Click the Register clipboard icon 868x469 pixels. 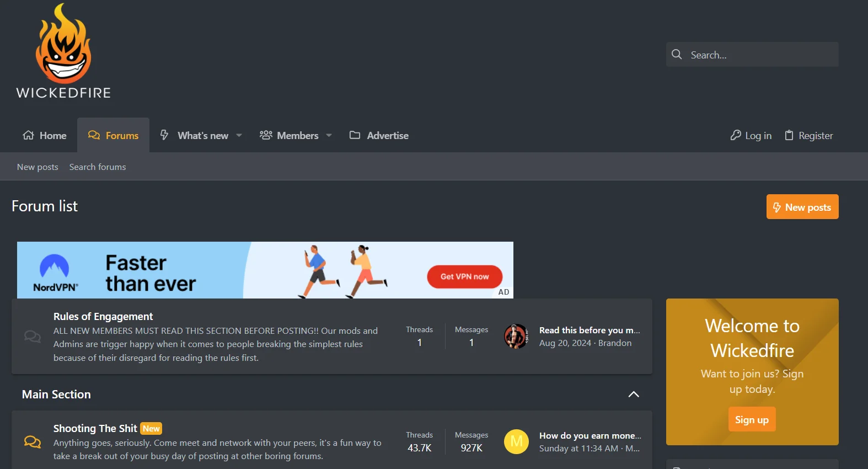pos(789,135)
